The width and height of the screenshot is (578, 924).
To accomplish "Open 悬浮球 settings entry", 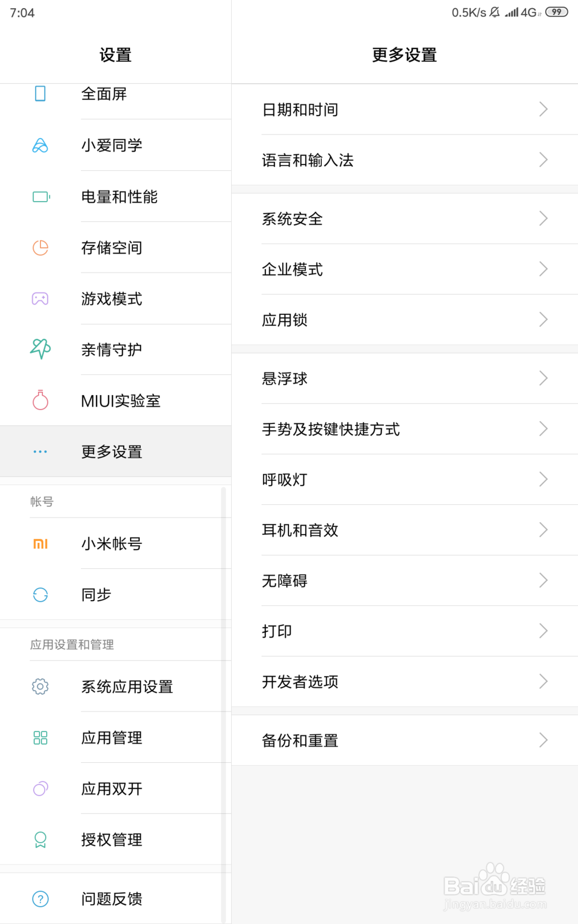I will point(405,378).
